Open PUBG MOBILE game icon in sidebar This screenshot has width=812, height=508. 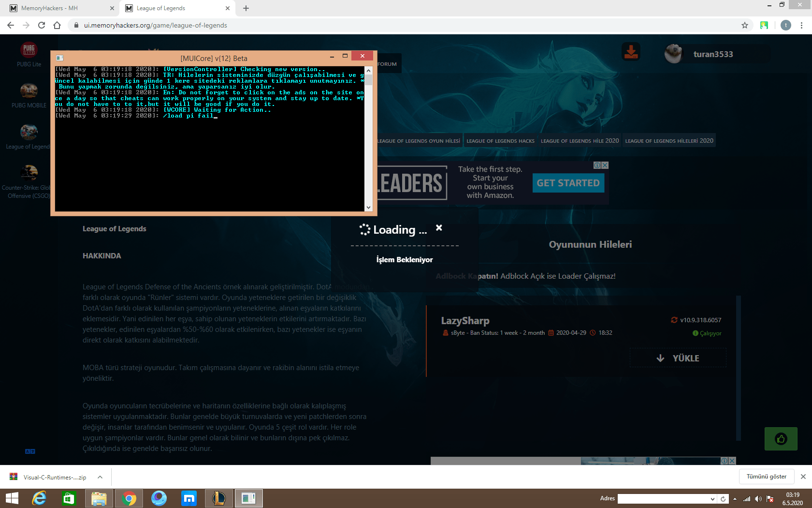tap(29, 90)
